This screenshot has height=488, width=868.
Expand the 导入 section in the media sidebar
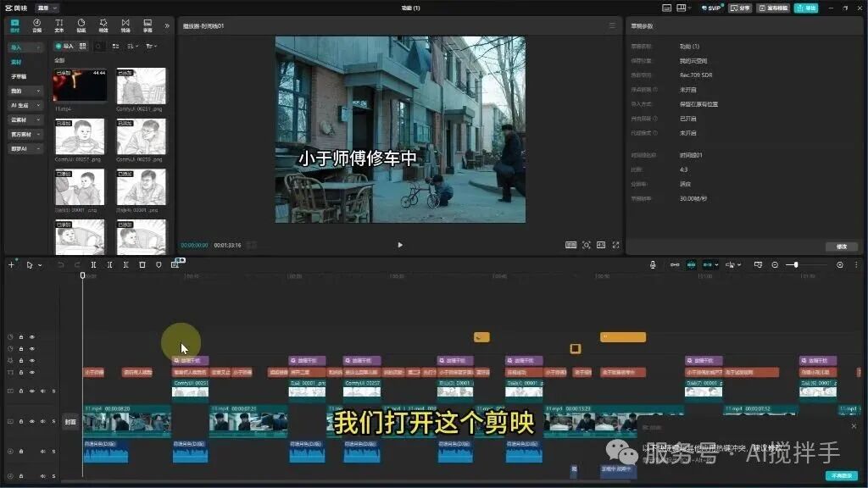click(x=25, y=47)
